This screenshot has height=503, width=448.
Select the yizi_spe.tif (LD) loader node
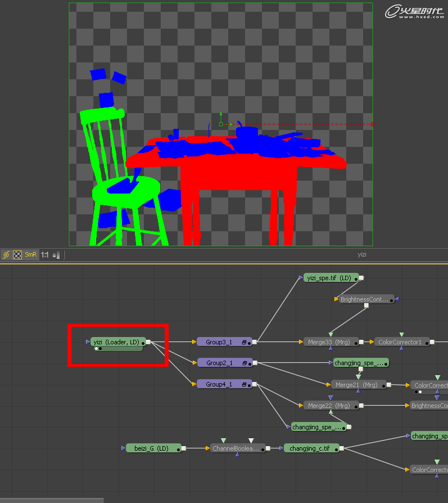[331, 278]
